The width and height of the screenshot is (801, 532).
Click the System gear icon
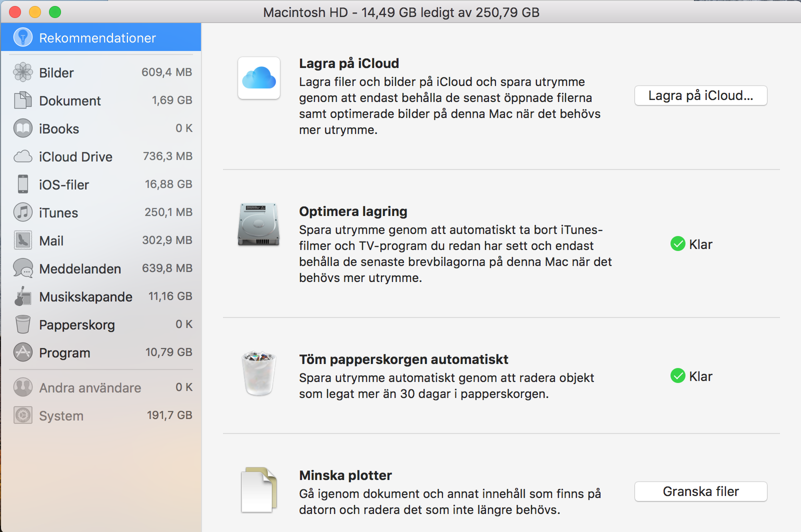point(23,415)
